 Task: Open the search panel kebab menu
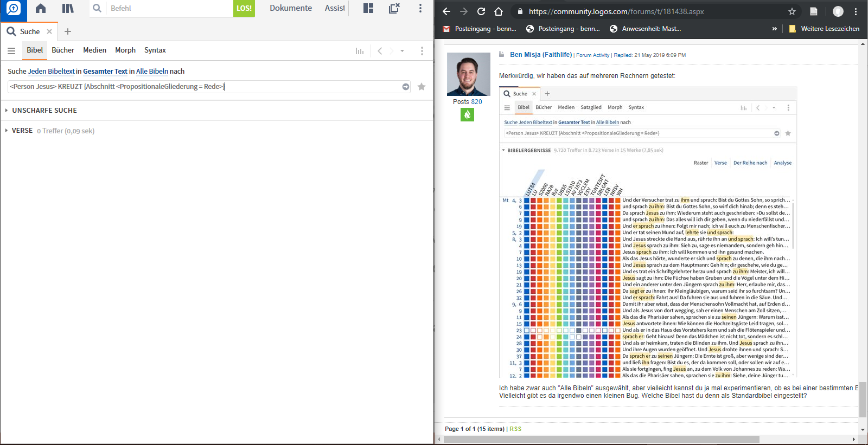[x=422, y=51]
